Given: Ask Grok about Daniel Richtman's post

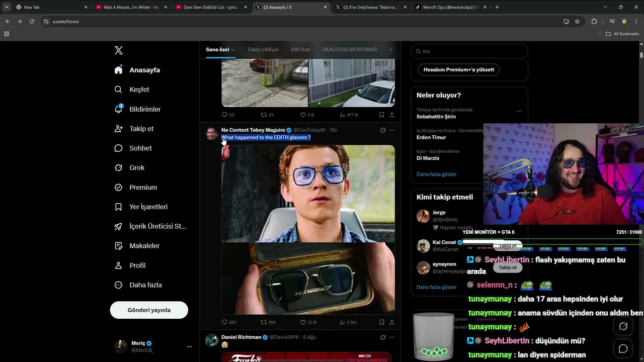Looking at the screenshot, I should tap(383, 337).
